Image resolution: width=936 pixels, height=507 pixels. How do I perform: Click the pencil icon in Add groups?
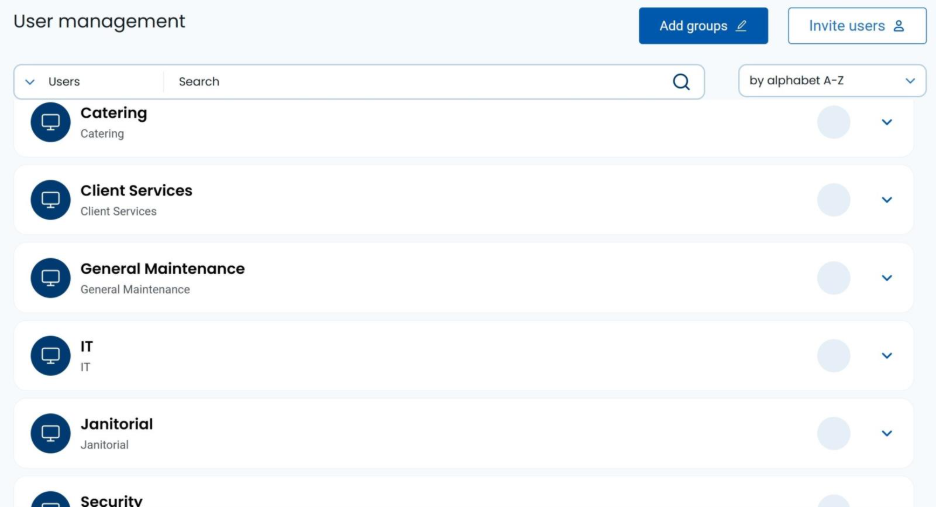click(x=741, y=26)
